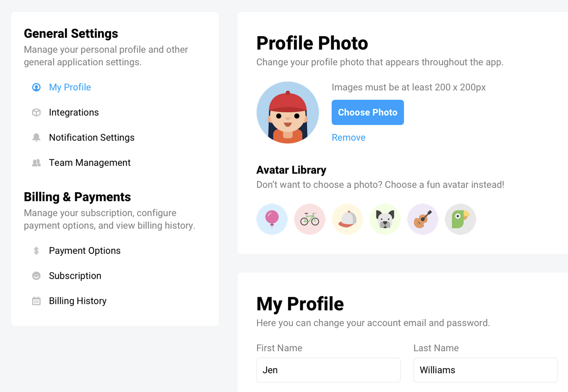568x392 pixels.
Task: Open the Billing History section
Action: click(78, 301)
